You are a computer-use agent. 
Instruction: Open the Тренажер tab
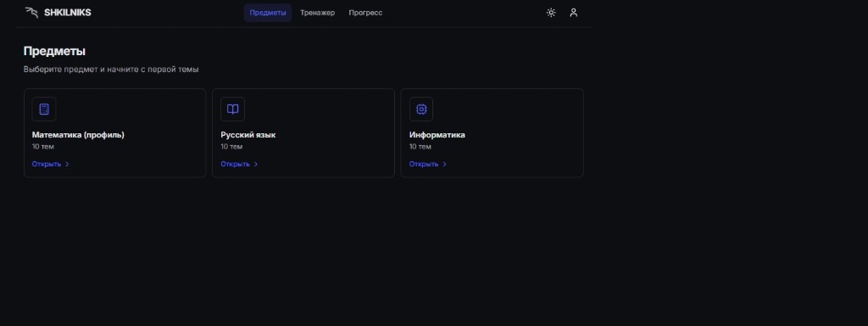[318, 13]
